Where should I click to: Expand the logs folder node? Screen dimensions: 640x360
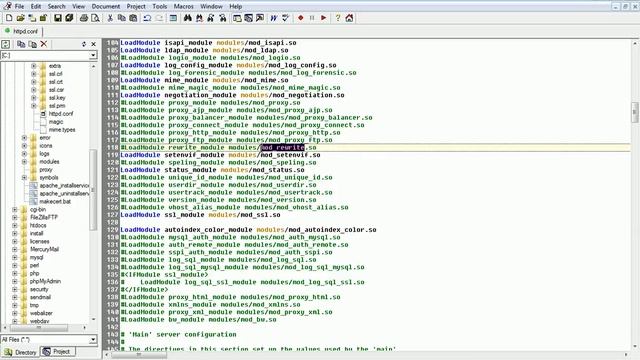pos(24,153)
